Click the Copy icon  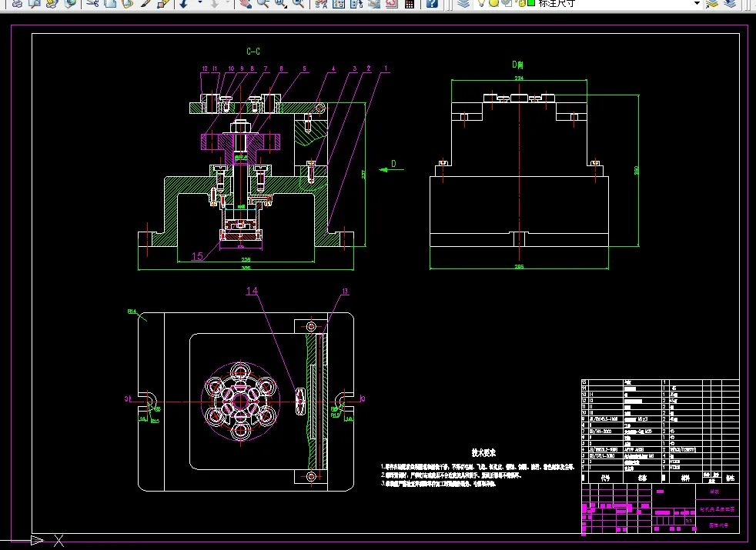pyautogui.click(x=110, y=3)
